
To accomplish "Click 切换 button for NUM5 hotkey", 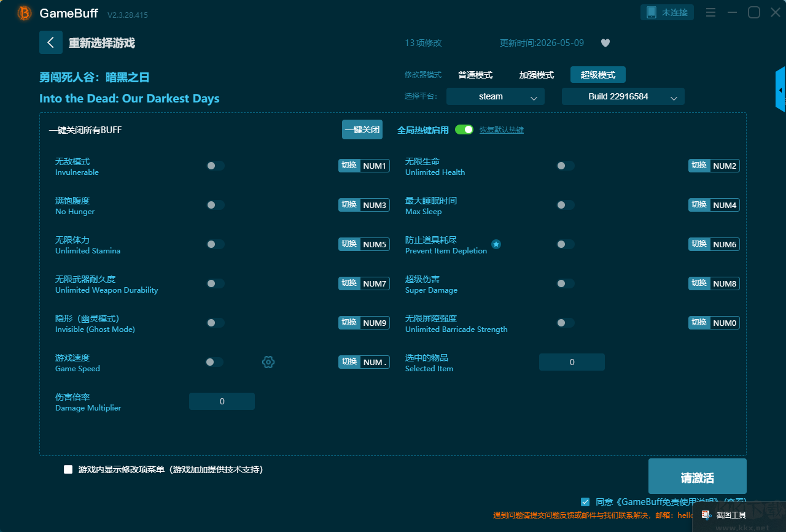I will [x=349, y=244].
